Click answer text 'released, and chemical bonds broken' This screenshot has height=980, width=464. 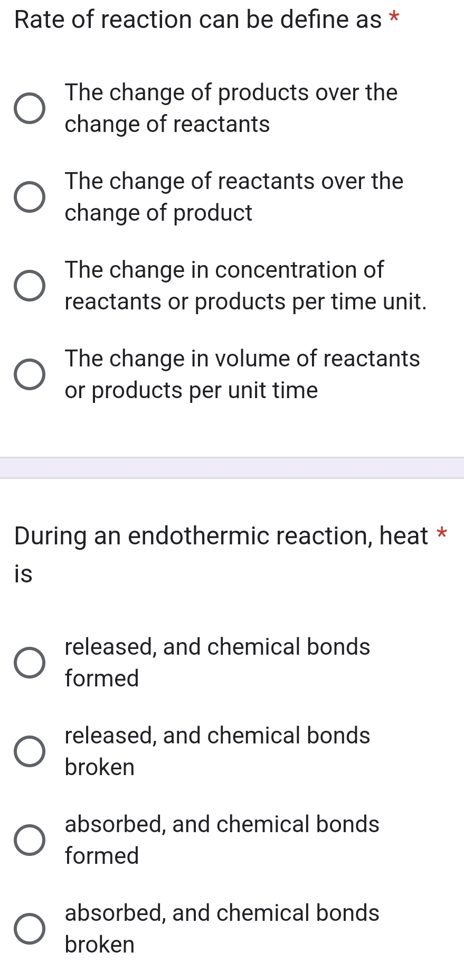(217, 751)
